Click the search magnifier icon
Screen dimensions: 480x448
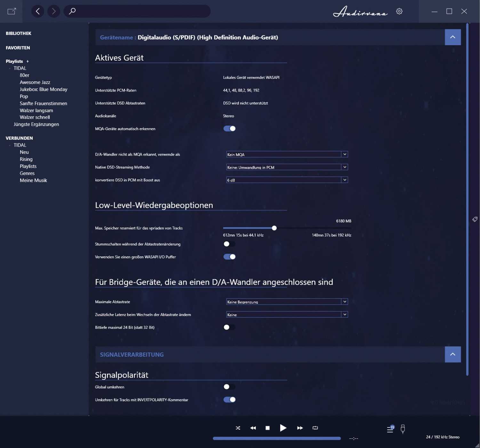click(72, 11)
